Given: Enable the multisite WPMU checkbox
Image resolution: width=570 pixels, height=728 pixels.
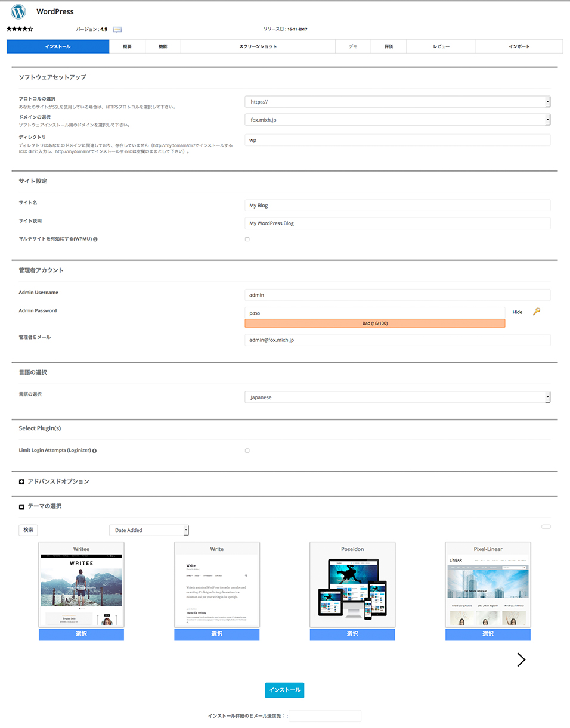Looking at the screenshot, I should (247, 238).
